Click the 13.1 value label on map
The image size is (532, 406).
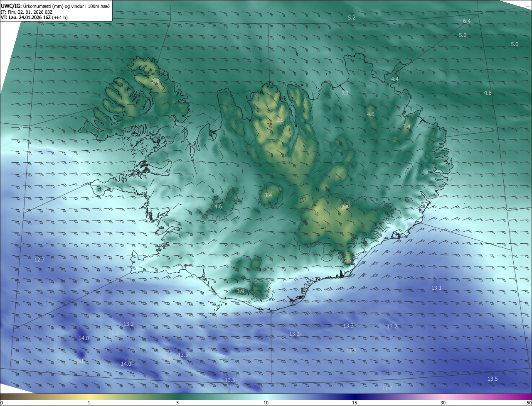436,288
